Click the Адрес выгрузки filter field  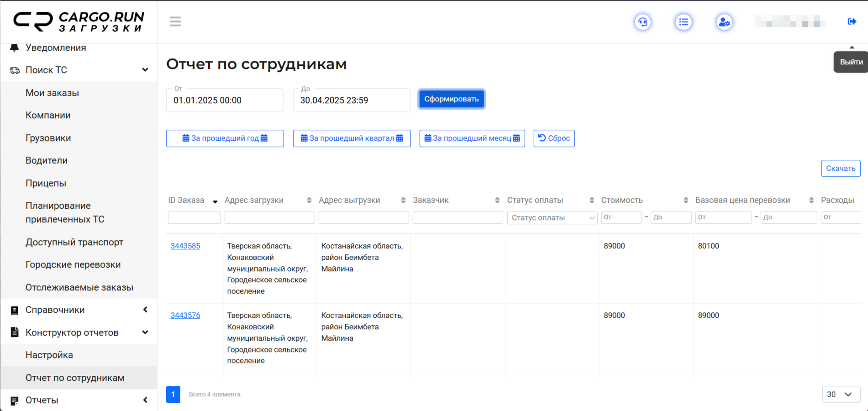coord(364,218)
